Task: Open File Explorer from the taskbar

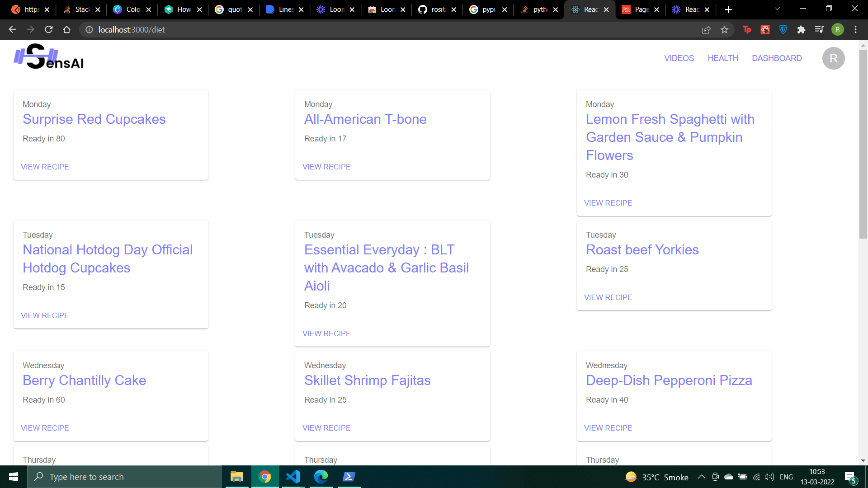Action: (237, 477)
